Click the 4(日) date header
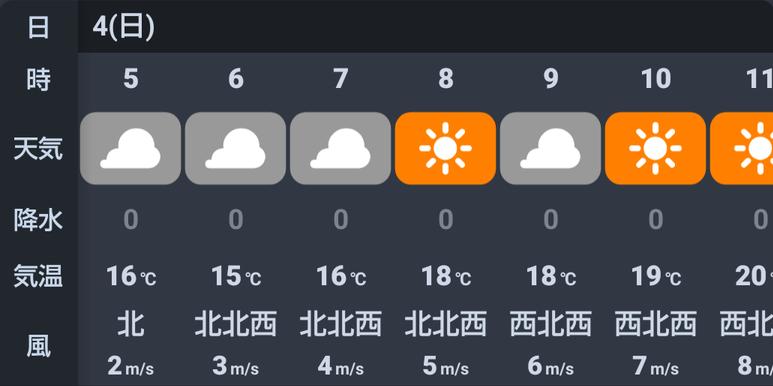The height and width of the screenshot is (386, 773). click(x=124, y=27)
